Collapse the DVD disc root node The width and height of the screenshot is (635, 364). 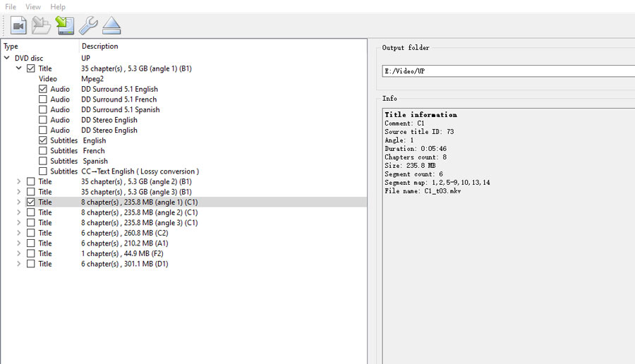(7, 58)
